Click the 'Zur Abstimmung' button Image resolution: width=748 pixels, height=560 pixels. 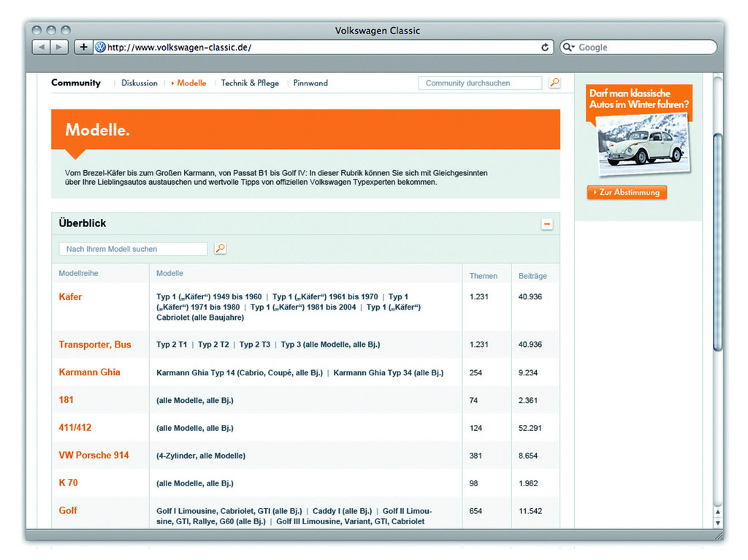pos(627,192)
